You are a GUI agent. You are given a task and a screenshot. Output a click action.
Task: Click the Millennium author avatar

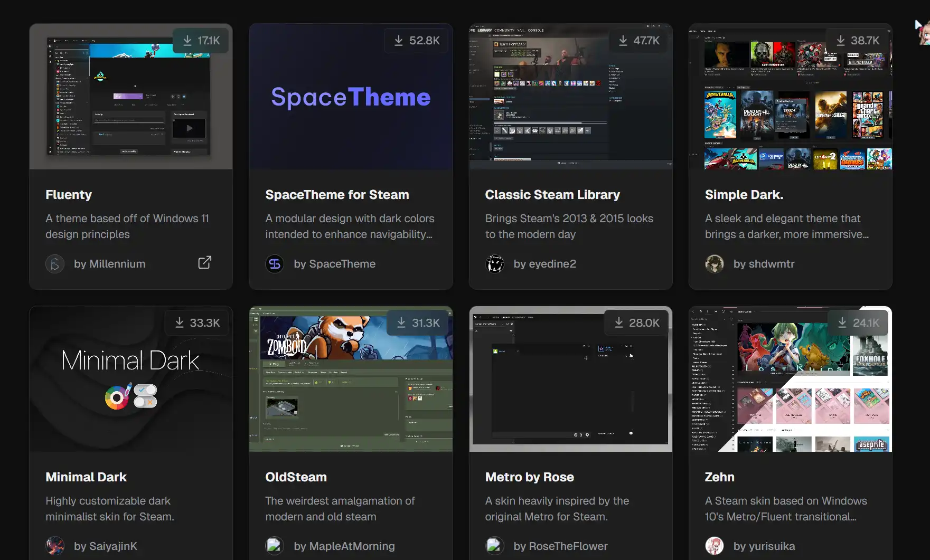tap(55, 264)
